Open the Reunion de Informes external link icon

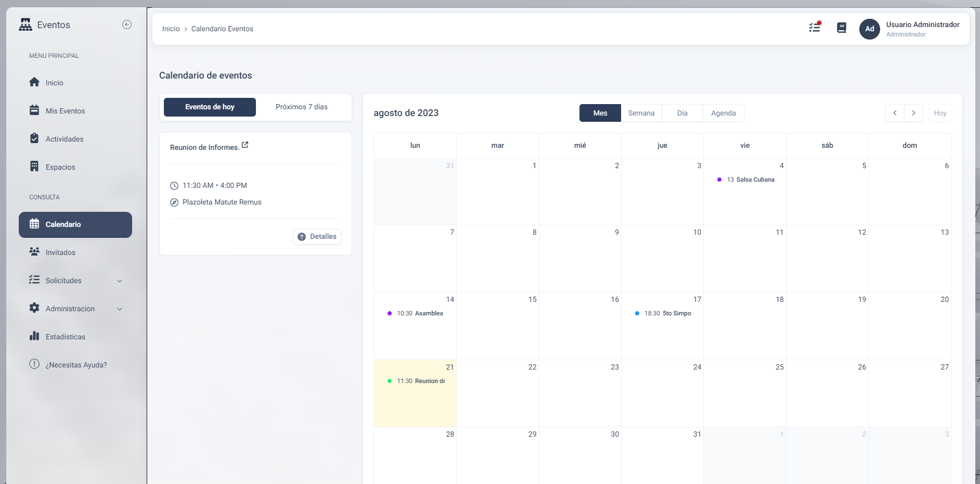(x=246, y=145)
